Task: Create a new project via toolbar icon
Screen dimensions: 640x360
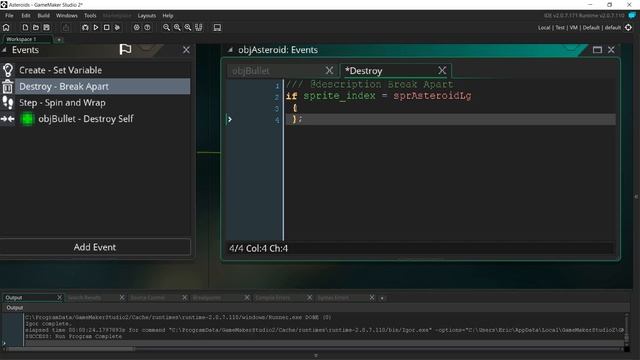Action: tap(25, 28)
